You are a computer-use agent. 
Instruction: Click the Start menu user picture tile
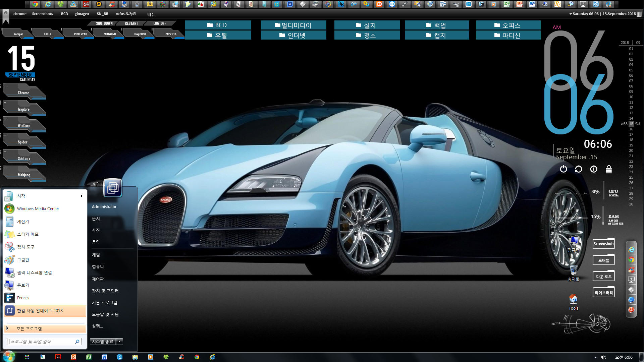pyautogui.click(x=112, y=188)
